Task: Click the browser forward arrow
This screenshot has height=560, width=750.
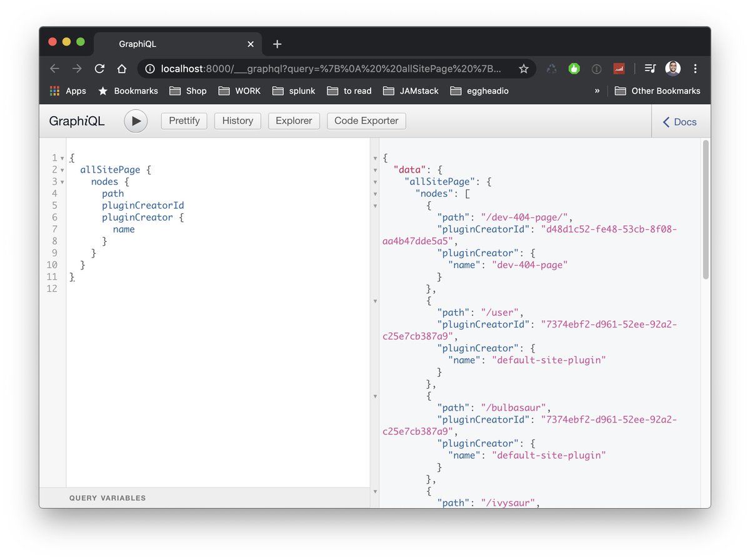Action: 77,69
